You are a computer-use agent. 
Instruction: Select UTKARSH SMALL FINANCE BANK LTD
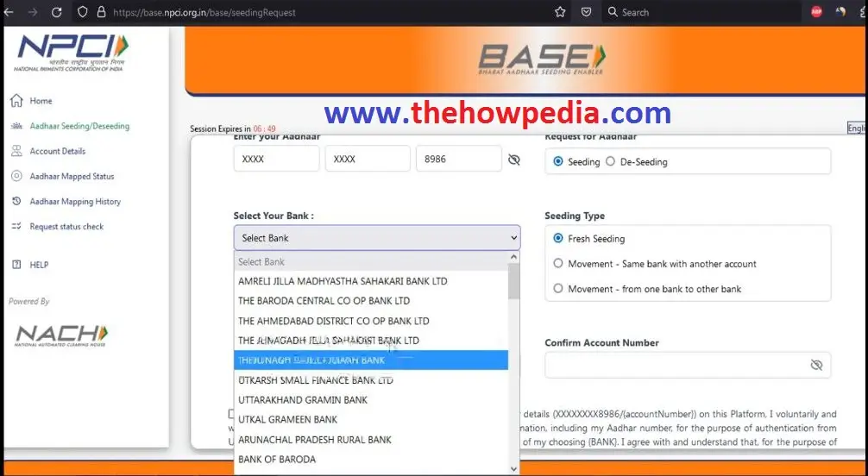(x=371, y=380)
